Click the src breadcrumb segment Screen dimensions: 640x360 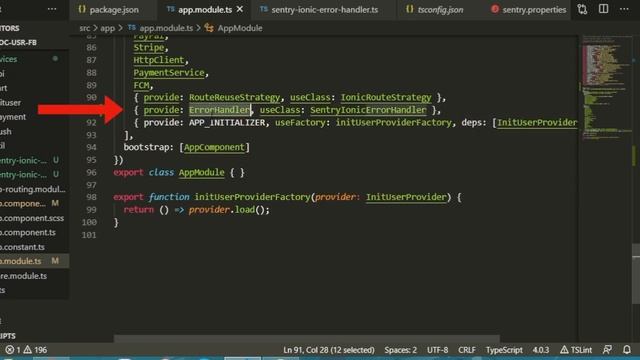(84, 28)
